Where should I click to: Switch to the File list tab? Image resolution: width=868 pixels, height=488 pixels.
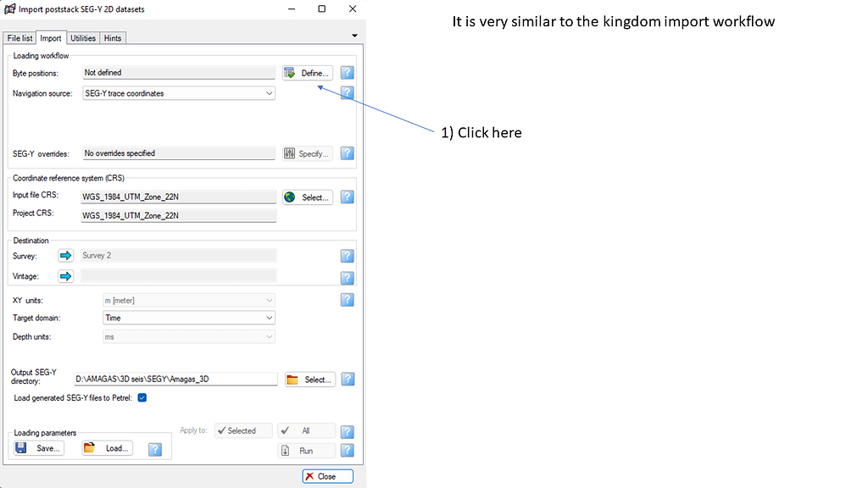19,38
